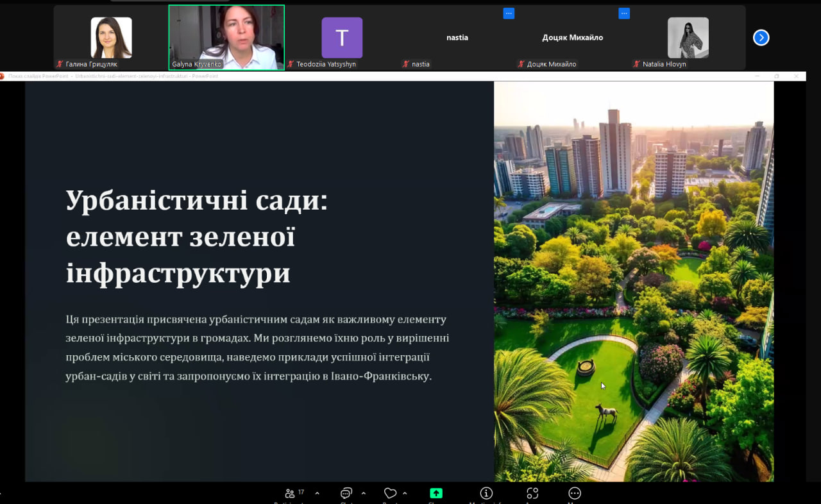Click the purple T avatar of Teodoziia
Viewport: 821px width, 504px height.
(x=342, y=37)
